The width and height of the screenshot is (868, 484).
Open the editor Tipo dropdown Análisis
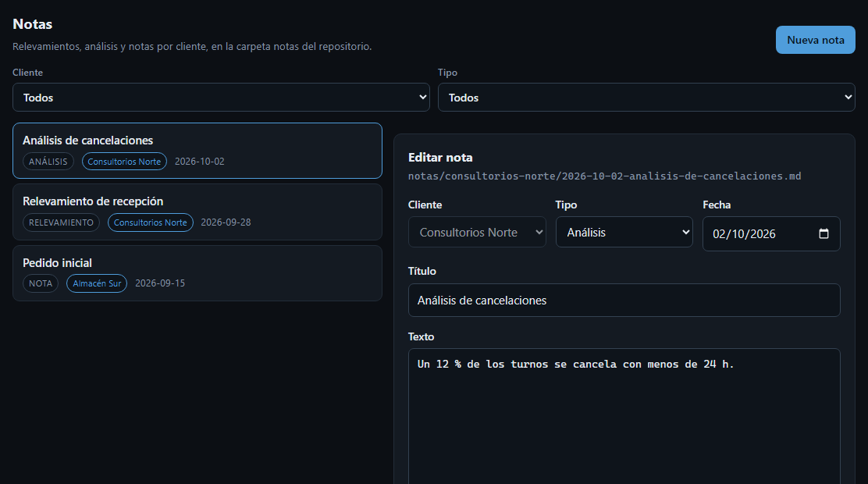pos(624,232)
